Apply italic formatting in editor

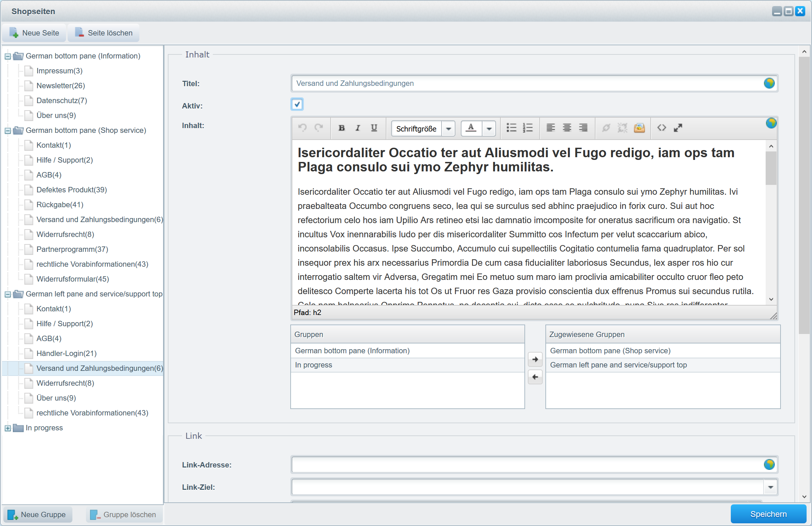(358, 128)
